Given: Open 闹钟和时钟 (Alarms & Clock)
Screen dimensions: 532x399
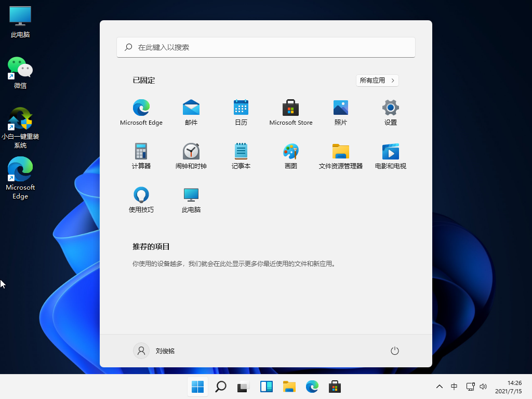Looking at the screenshot, I should pos(191,155).
